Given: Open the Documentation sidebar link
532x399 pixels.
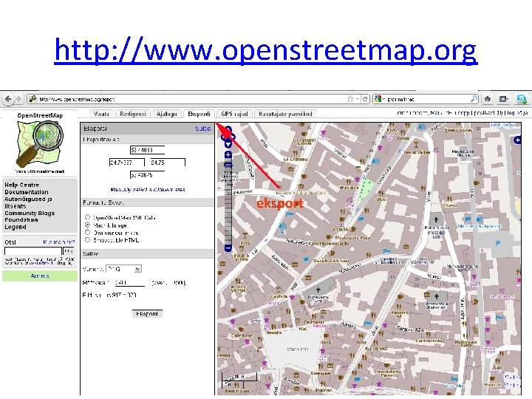Looking at the screenshot, I should click(x=27, y=192).
